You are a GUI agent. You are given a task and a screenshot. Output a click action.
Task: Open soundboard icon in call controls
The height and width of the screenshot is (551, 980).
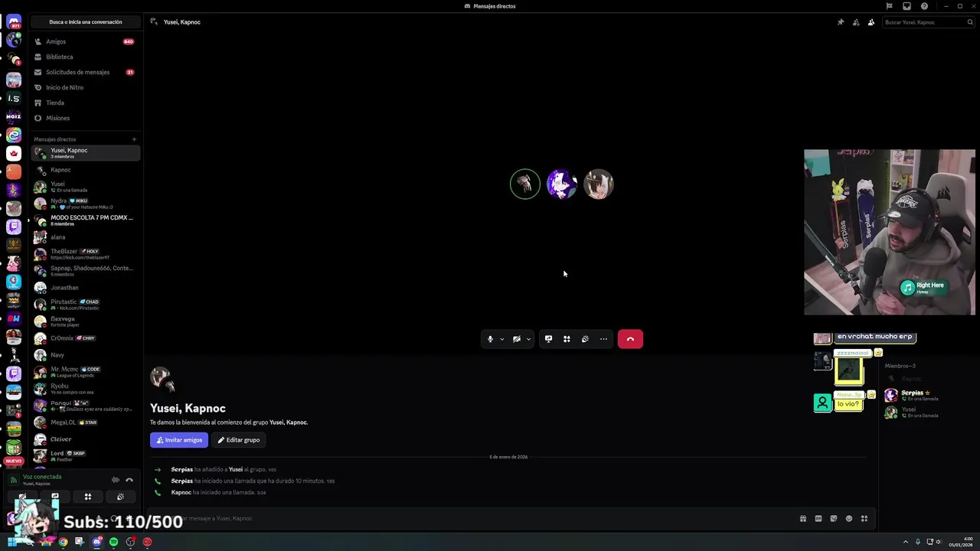[585, 339]
